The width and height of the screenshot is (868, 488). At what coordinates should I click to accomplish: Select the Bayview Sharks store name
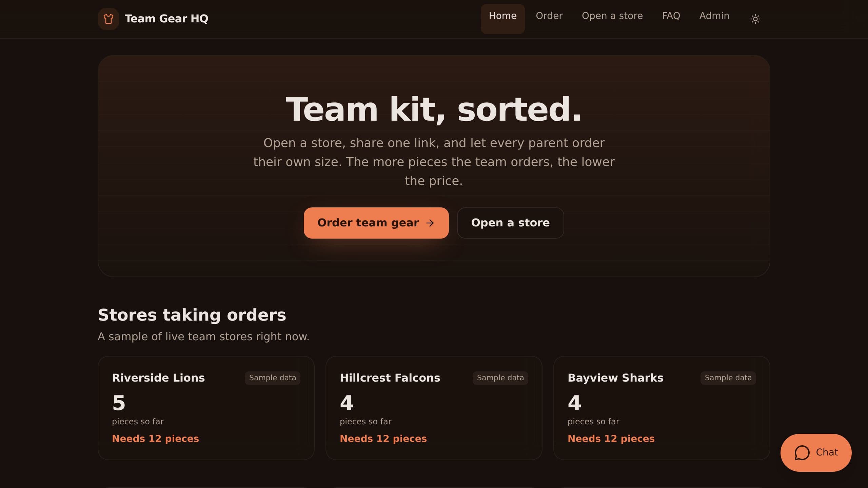(x=615, y=378)
